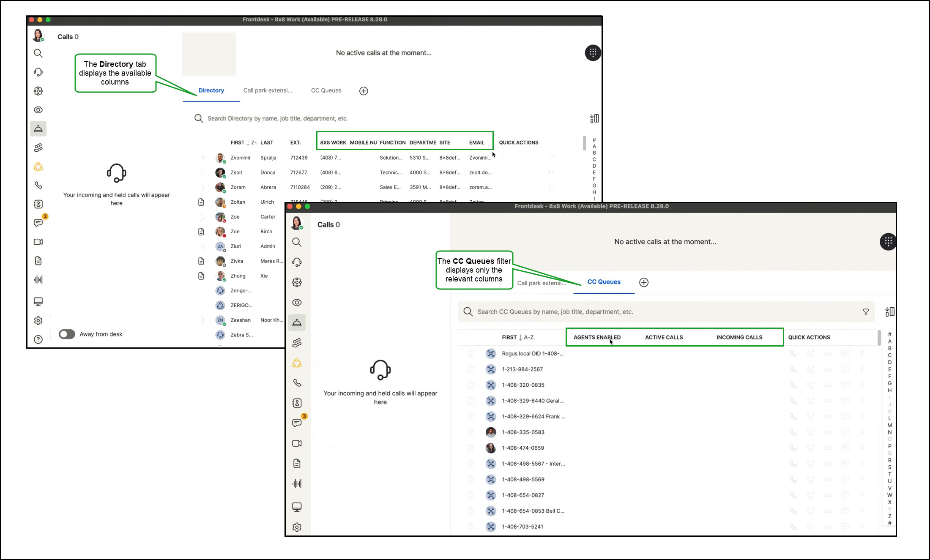This screenshot has height=560, width=930.
Task: Open the notes icon next to Zoltan Ulrich
Action: (201, 202)
